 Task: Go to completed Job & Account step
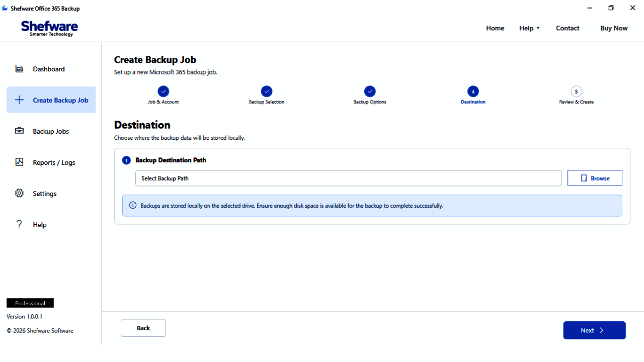point(163,92)
